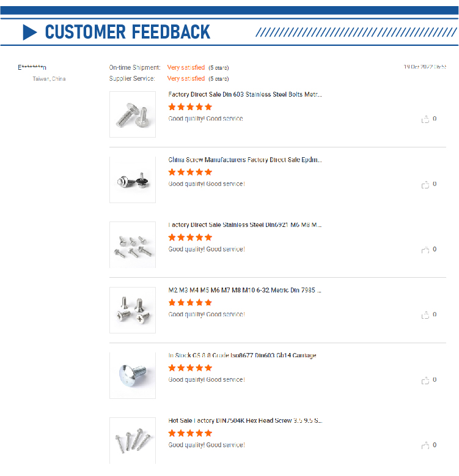The image size is (459, 476).
Task: Open 'In Stock G5 8.8 Grade Iso8677' link
Action: pos(242,355)
